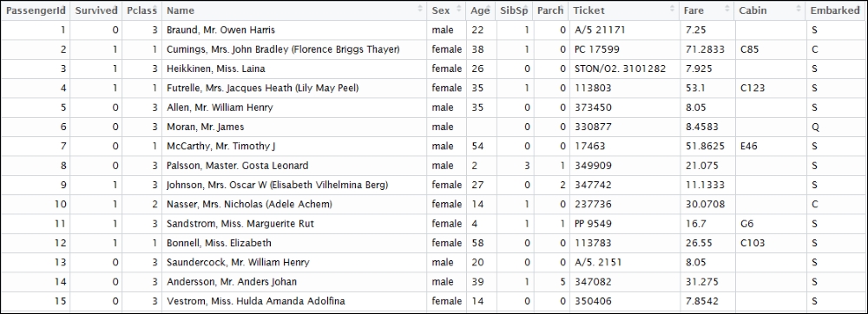The width and height of the screenshot is (868, 314).
Task: Sort table by the Name column arrows
Action: tap(420, 10)
